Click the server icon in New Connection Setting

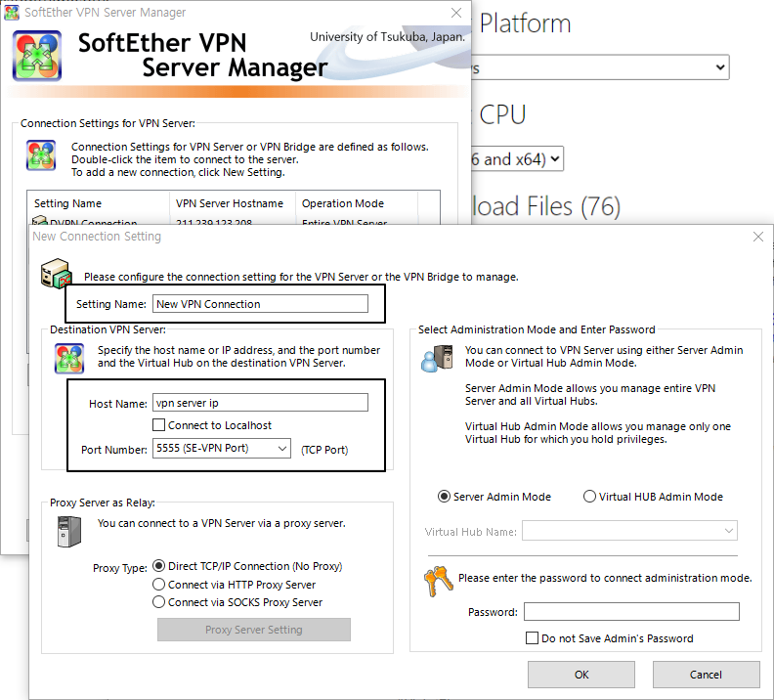[57, 274]
